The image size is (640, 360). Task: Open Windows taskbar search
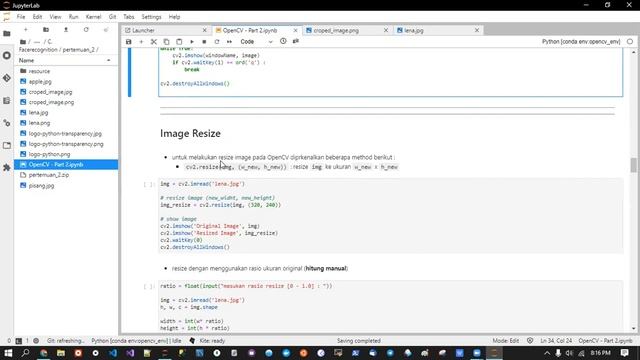(25, 353)
